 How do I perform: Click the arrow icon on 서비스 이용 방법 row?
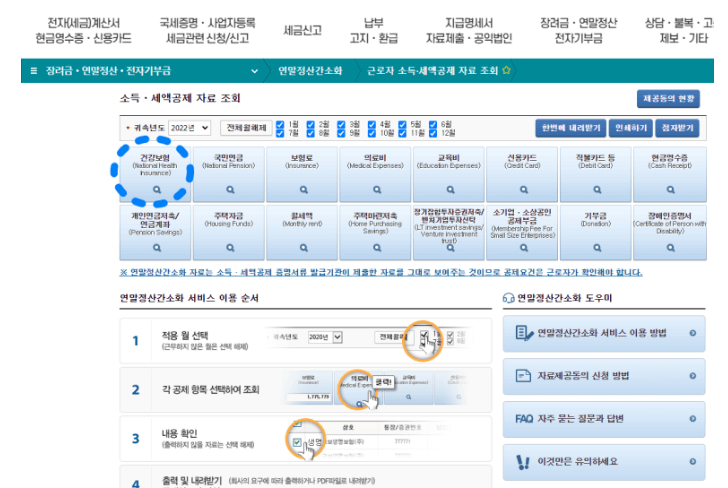[693, 333]
